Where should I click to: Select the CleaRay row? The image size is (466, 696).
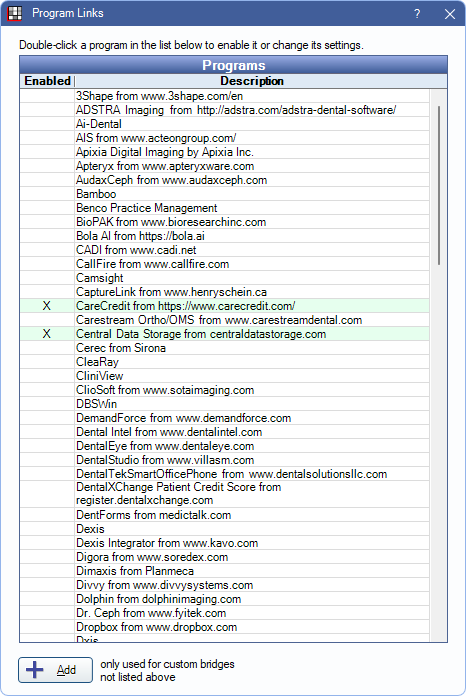tap(225, 362)
